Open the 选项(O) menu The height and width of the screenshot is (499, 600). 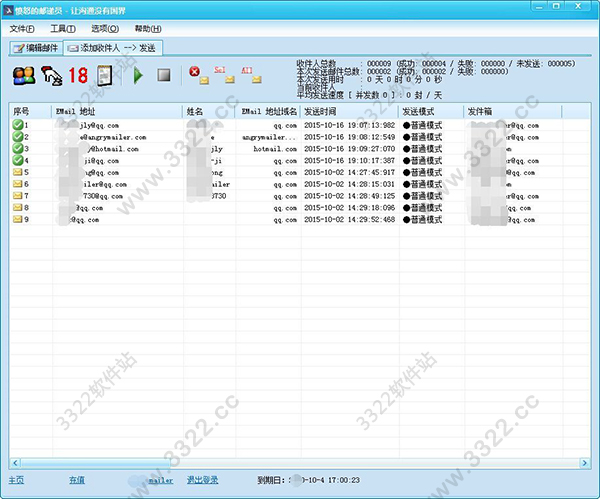[105, 29]
